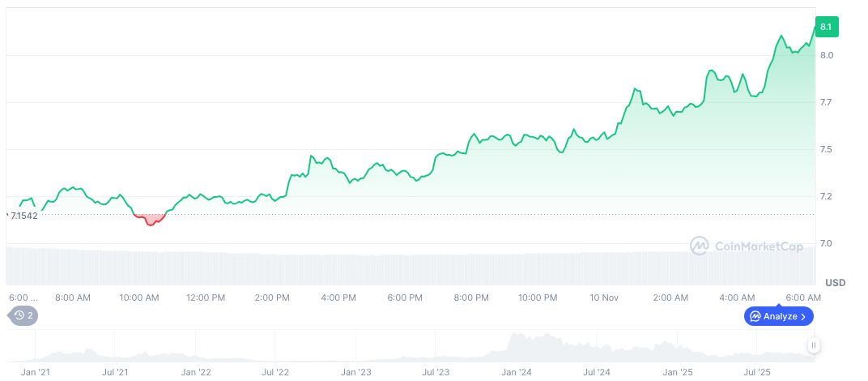Image resolution: width=868 pixels, height=381 pixels.
Task: Click the USD currency label
Action: 835,282
